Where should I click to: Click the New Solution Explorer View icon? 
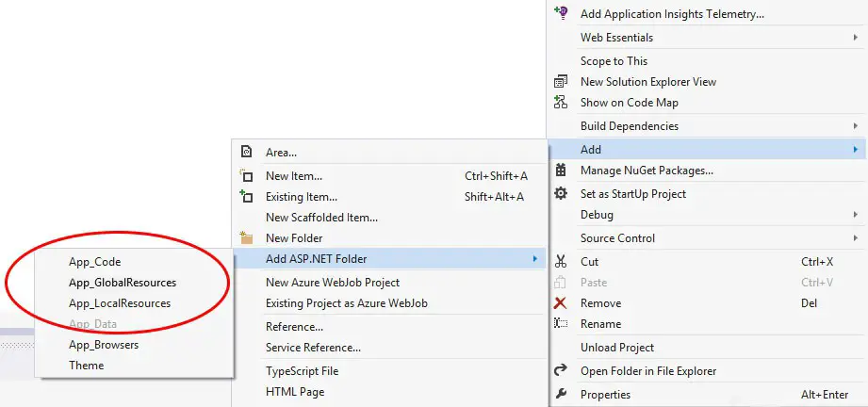coord(561,82)
